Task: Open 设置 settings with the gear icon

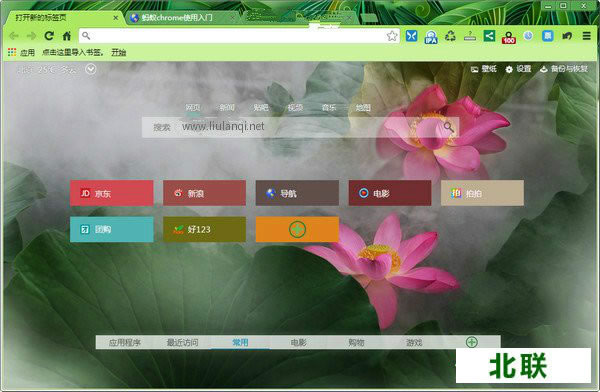Action: [518, 69]
